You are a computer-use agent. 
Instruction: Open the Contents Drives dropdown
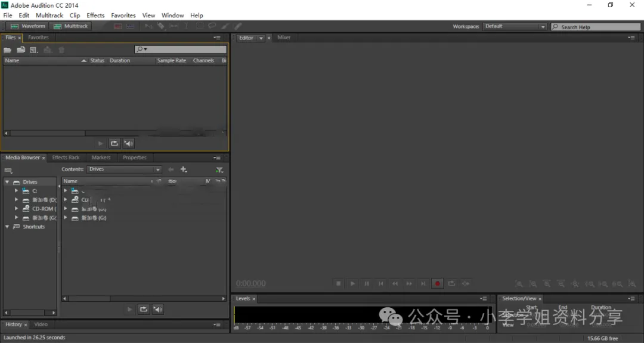124,169
